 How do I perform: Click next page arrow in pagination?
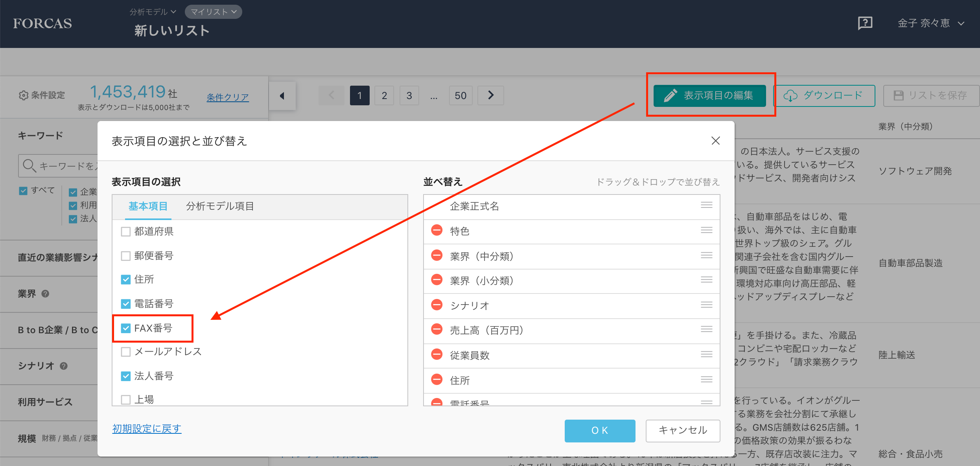(x=490, y=95)
